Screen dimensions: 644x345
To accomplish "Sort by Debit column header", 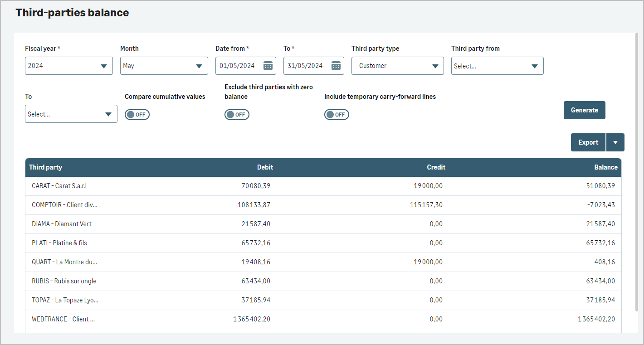I will pyautogui.click(x=265, y=167).
